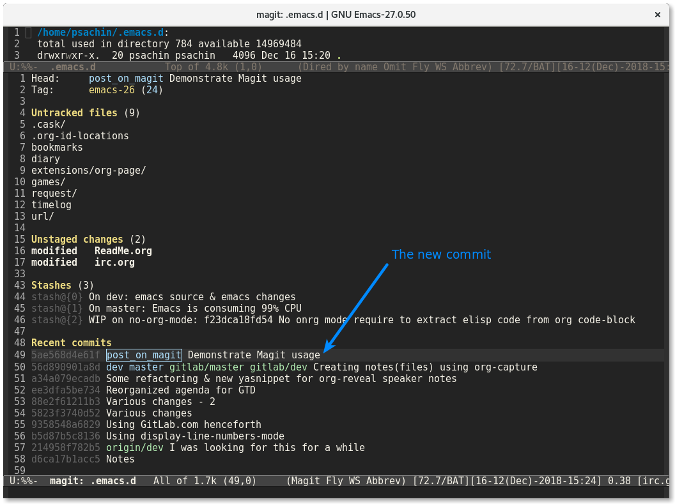Viewport: 675px width, 504px height.
Task: Click commit hash 5ae568d4e61f
Action: (65, 355)
